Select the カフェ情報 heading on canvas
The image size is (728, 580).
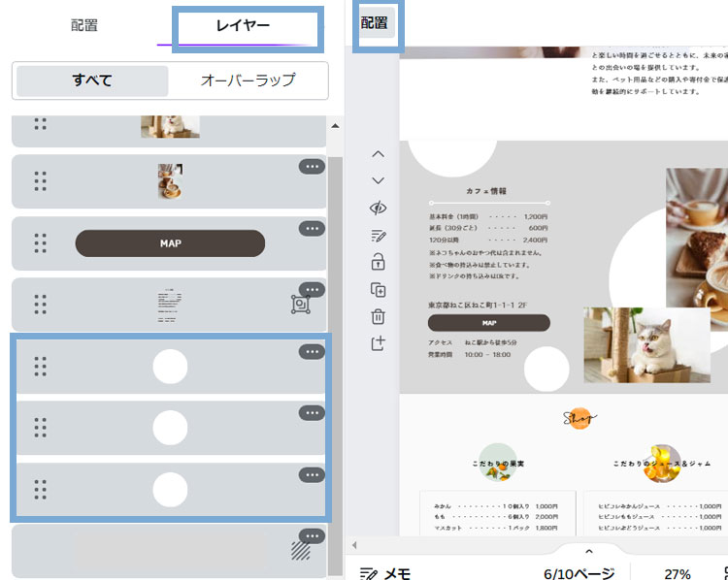(486, 191)
